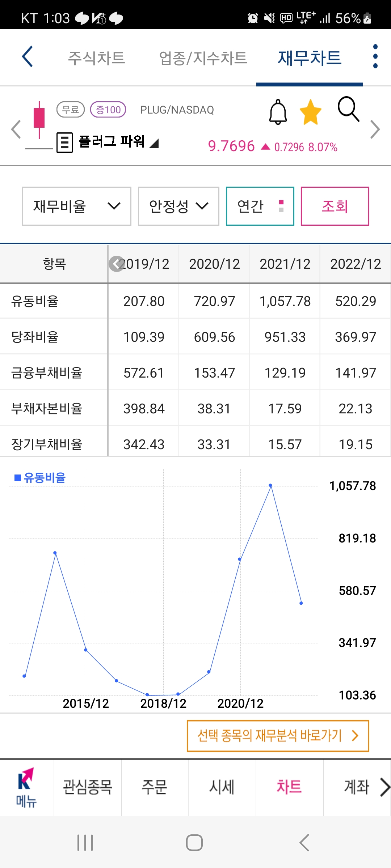This screenshot has width=391, height=868.
Task: Switch to 주식차트 tab
Action: click(97, 58)
